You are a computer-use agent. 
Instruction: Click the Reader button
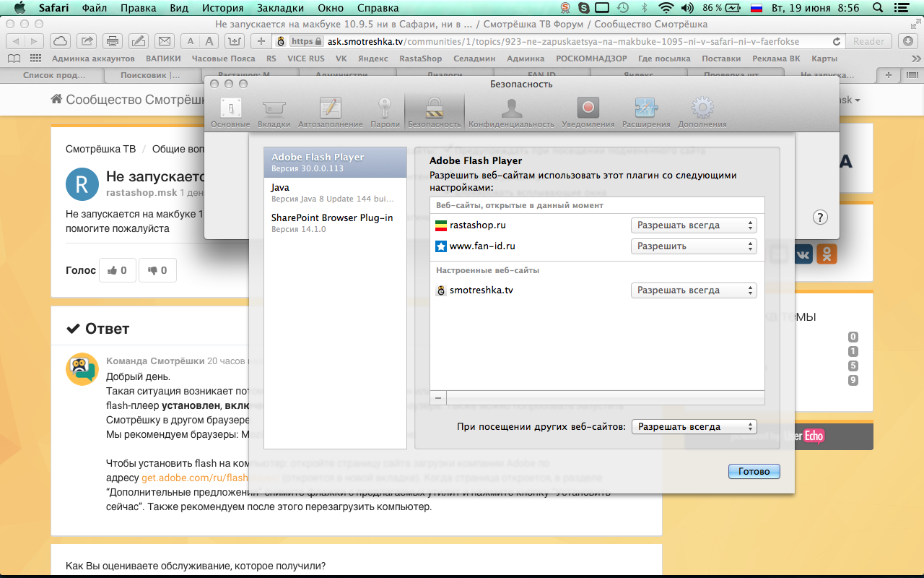tap(868, 41)
